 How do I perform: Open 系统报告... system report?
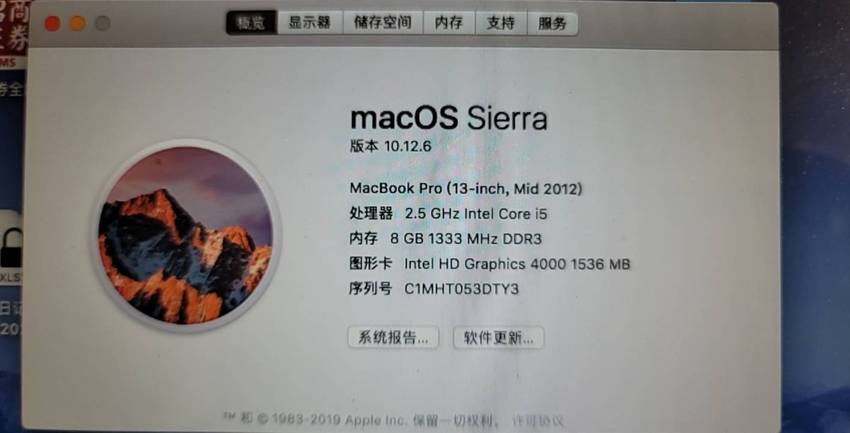point(393,337)
